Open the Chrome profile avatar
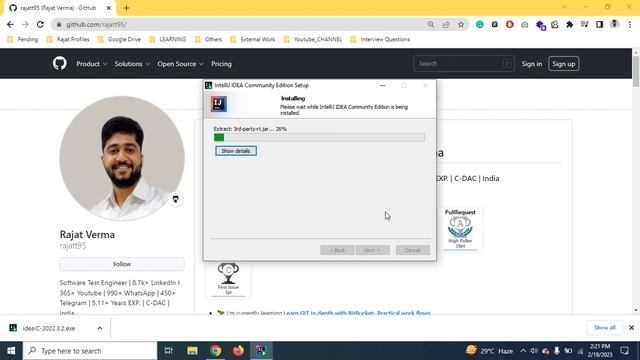 coord(614,24)
